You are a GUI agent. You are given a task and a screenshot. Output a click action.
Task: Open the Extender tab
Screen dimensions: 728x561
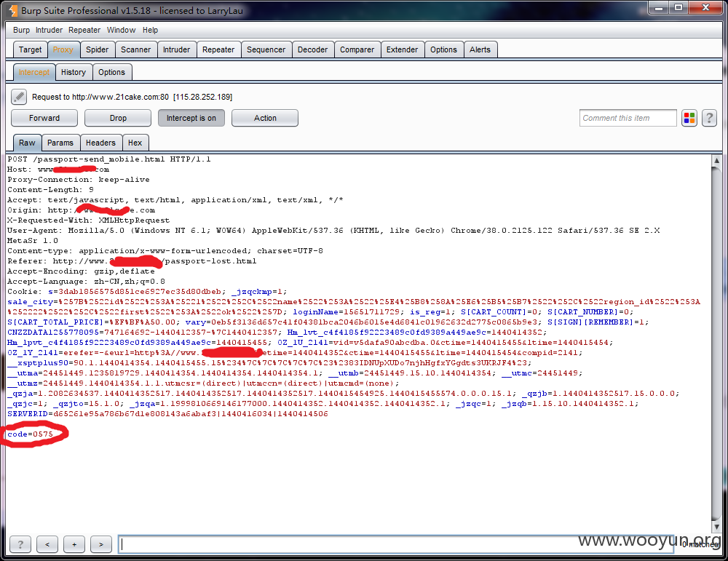point(402,49)
